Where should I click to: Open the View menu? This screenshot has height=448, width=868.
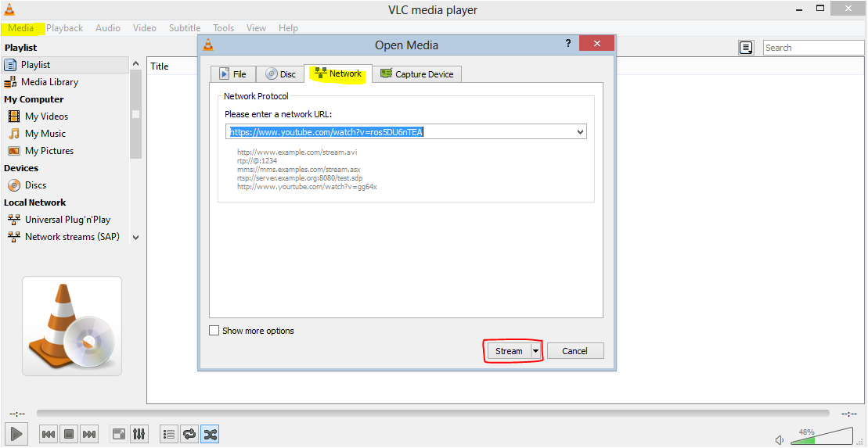(256, 27)
